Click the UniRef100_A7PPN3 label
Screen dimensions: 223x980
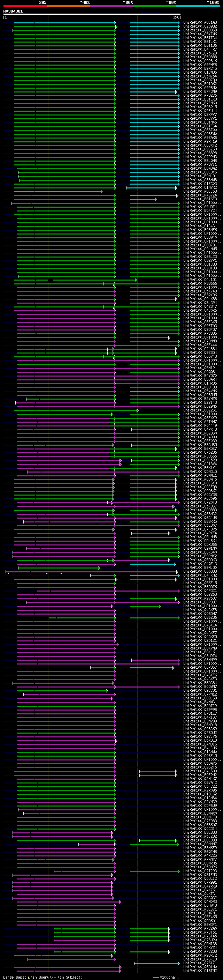click(200, 157)
